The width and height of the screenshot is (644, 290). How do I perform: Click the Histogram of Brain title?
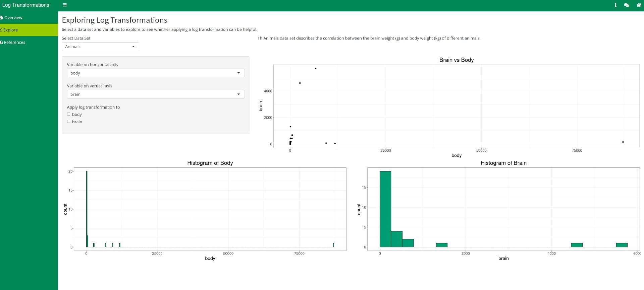pyautogui.click(x=503, y=163)
